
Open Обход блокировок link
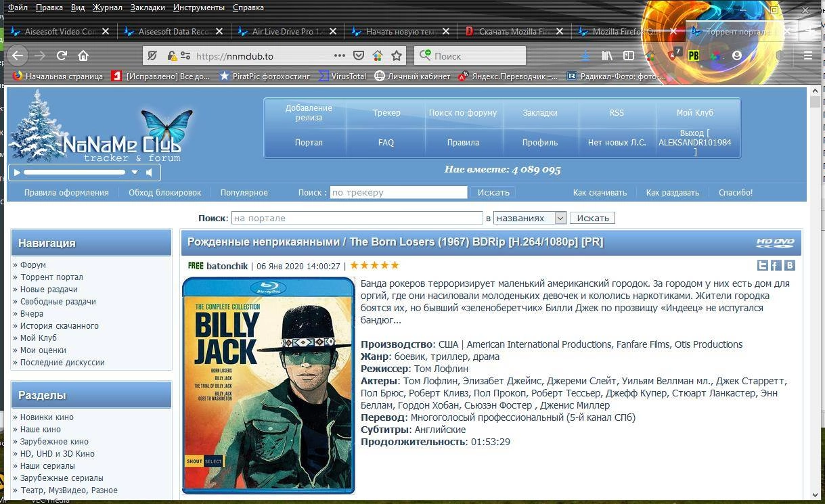[x=165, y=192]
